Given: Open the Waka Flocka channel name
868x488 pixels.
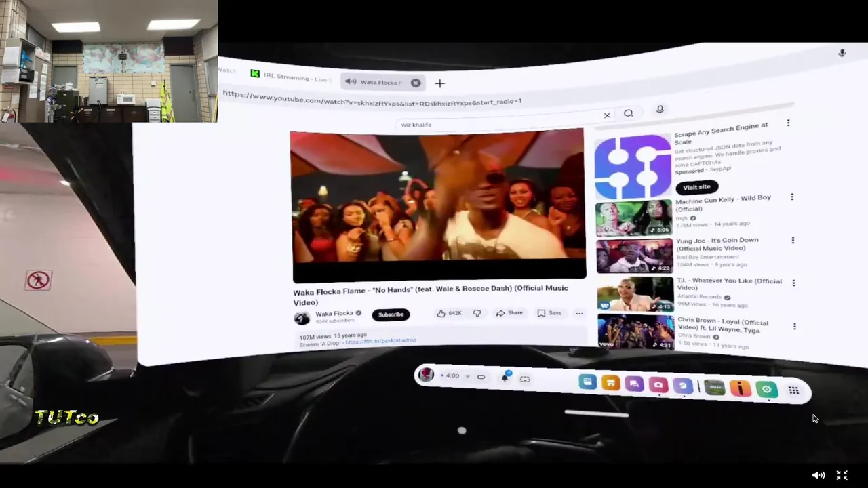Looking at the screenshot, I should click(x=334, y=314).
